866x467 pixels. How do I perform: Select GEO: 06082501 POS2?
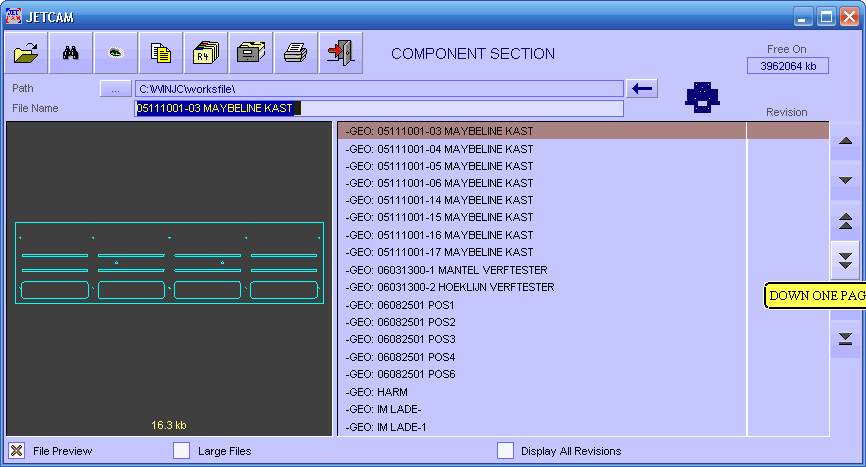tap(542, 322)
